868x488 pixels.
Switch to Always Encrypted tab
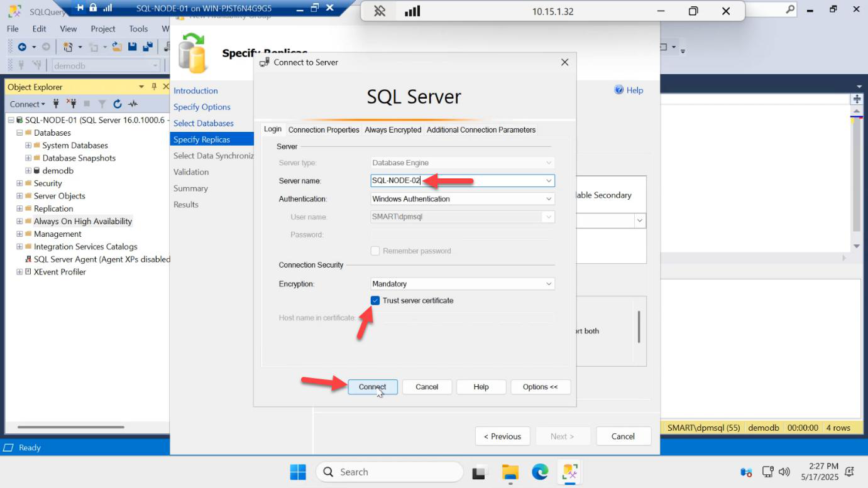[x=393, y=129]
